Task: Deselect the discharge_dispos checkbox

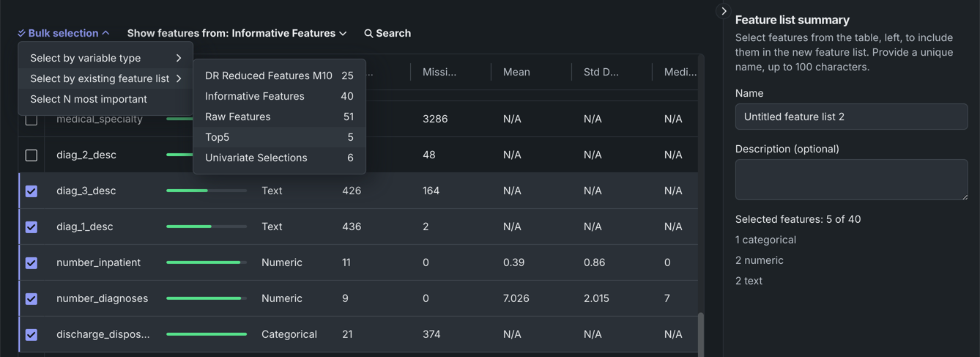Action: (x=31, y=334)
